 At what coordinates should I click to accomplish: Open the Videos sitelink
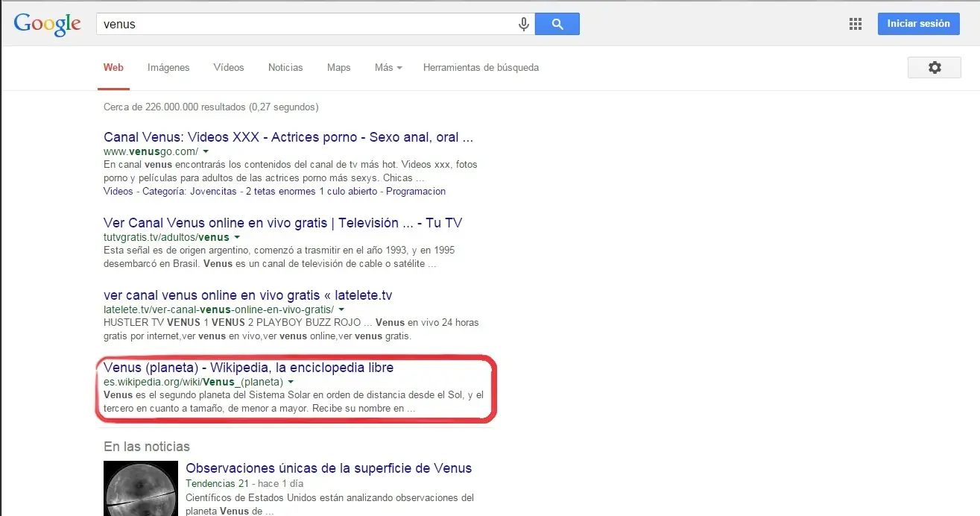pos(118,191)
